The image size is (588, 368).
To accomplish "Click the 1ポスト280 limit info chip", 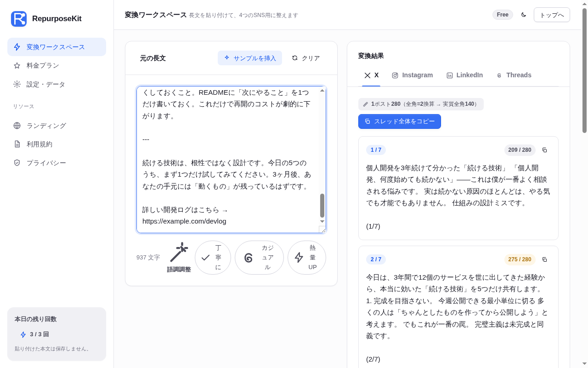I will (421, 104).
